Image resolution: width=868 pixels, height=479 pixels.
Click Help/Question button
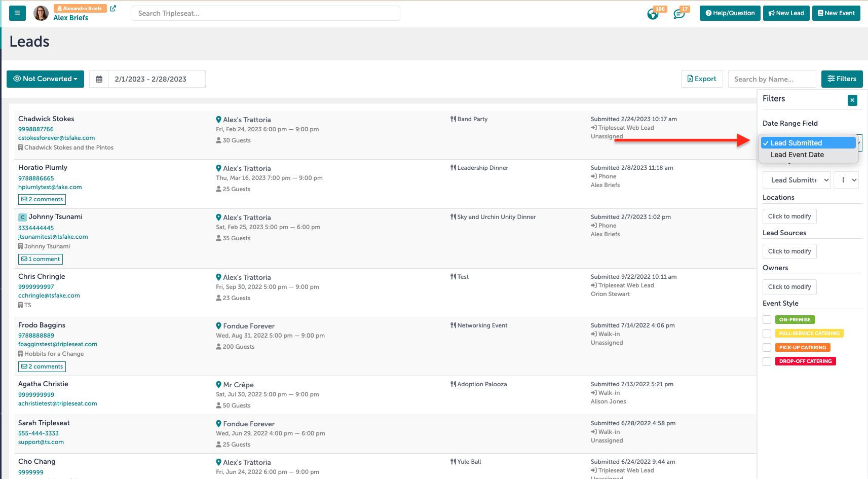730,13
